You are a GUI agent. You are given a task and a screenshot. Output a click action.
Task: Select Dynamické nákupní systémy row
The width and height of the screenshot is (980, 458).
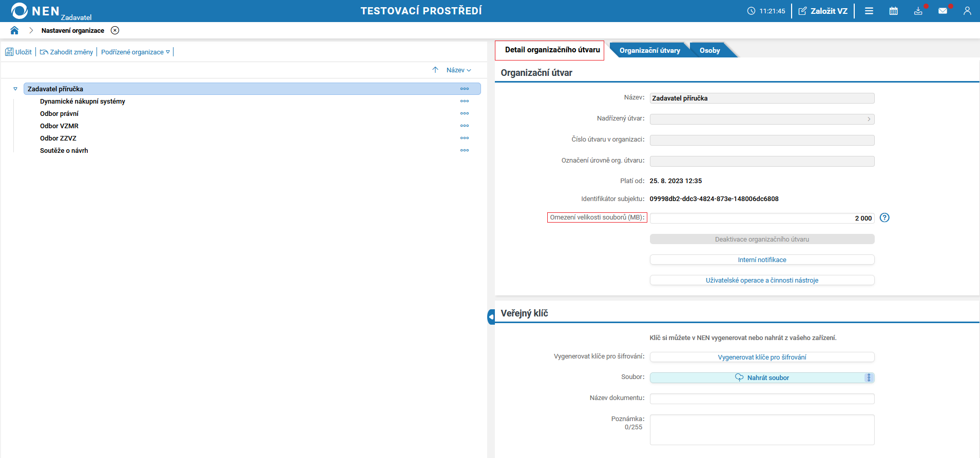(x=83, y=101)
